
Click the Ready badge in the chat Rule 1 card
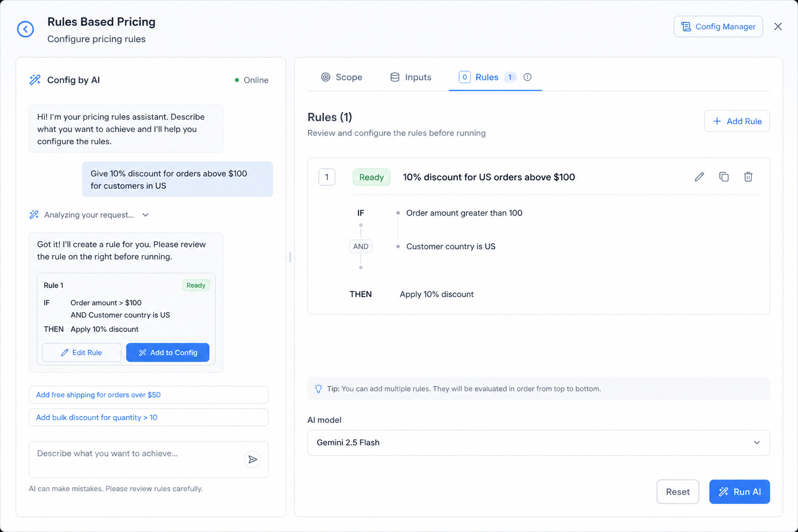196,285
